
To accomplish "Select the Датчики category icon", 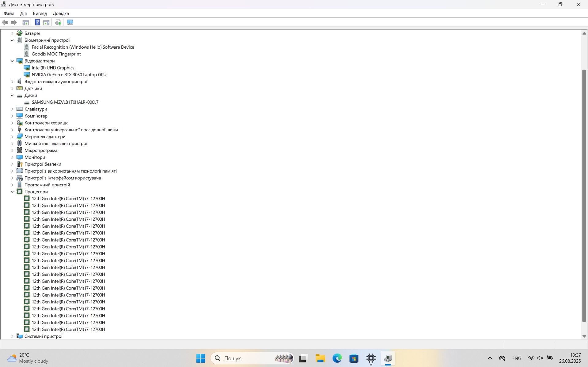I will tap(20, 88).
